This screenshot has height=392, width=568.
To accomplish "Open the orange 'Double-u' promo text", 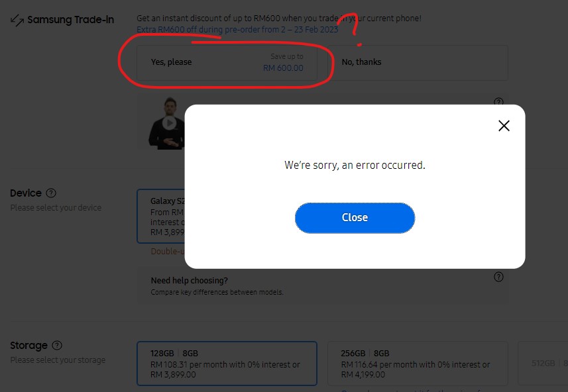I will click(x=168, y=251).
